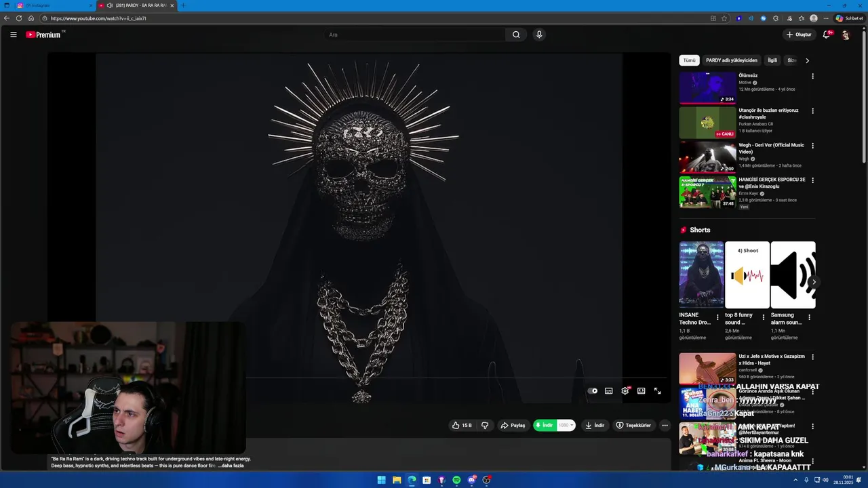Open options for INSANE Techno short
Viewport: 868px width, 488px height.
[x=717, y=317]
